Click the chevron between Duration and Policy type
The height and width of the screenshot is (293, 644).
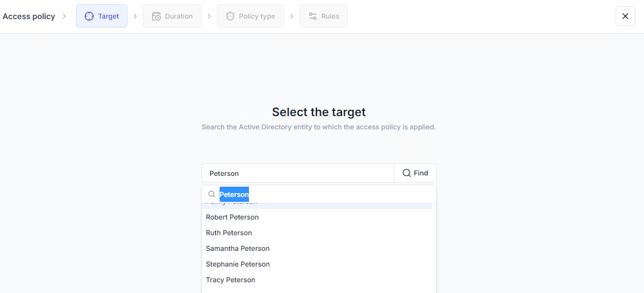pos(209,16)
